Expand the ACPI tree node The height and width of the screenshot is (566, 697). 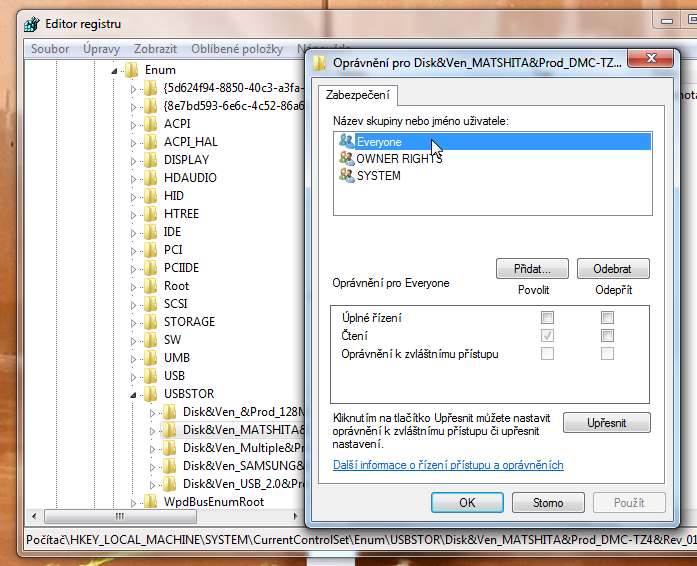(x=133, y=124)
